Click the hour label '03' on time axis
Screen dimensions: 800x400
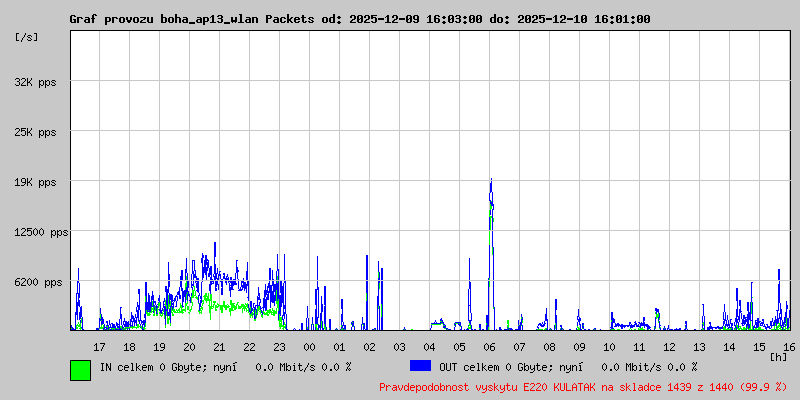click(x=399, y=347)
